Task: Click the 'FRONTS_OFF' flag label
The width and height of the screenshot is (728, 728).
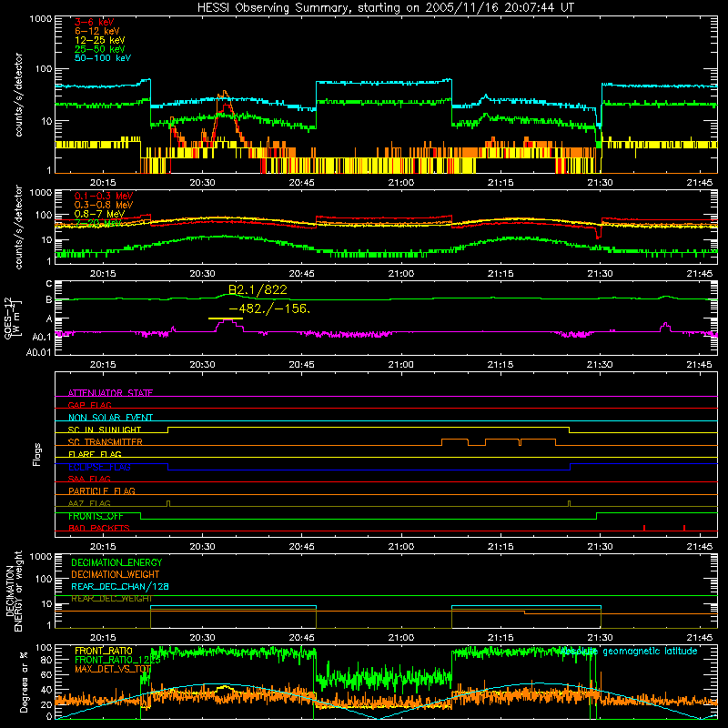Action: (x=96, y=516)
